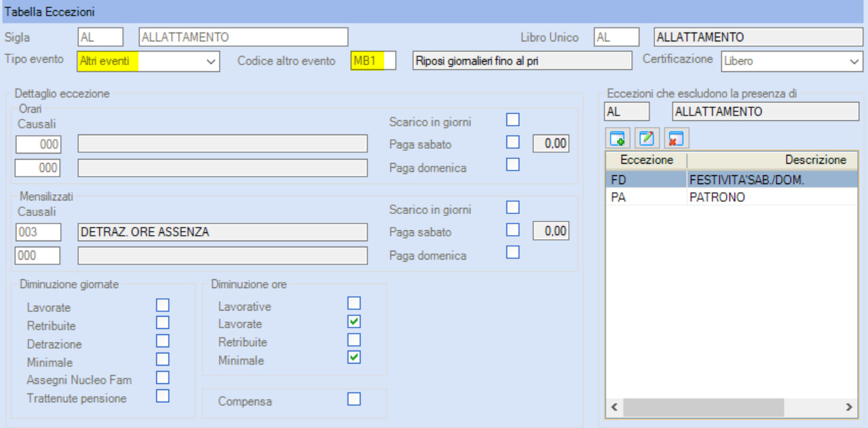This screenshot has width=868, height=428.
Task: Click the DETRAZ. ORE ASSENZA description field
Action: pyautogui.click(x=223, y=232)
